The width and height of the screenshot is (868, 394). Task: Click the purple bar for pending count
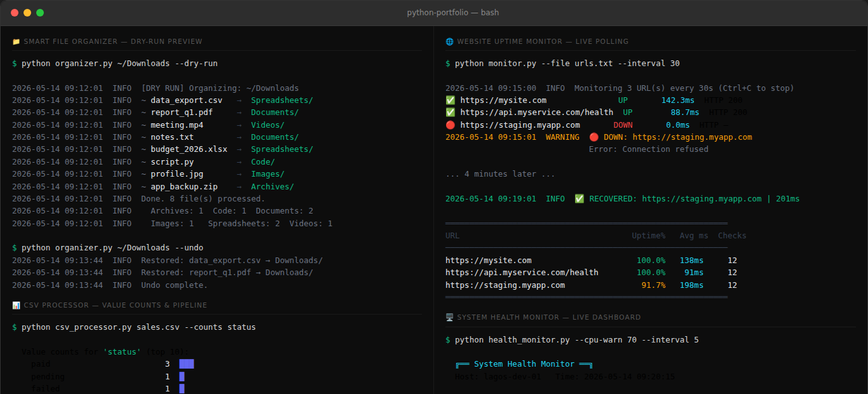click(x=182, y=377)
